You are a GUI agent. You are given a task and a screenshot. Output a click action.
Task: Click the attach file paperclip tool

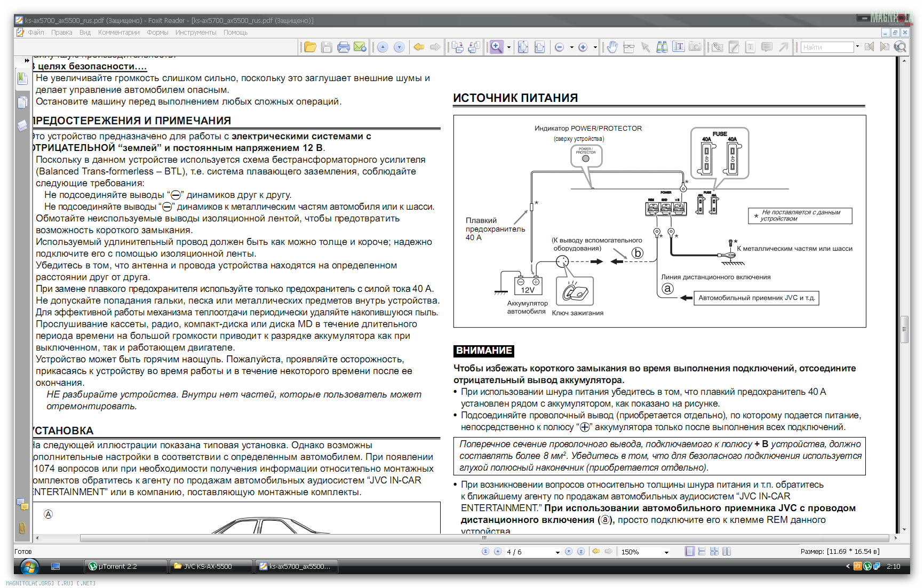point(718,47)
